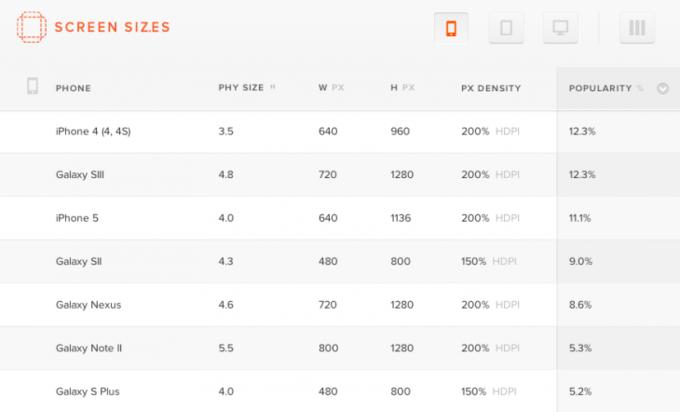Select the Galaxy S Plus row
The width and height of the screenshot is (680, 412).
coord(340,391)
